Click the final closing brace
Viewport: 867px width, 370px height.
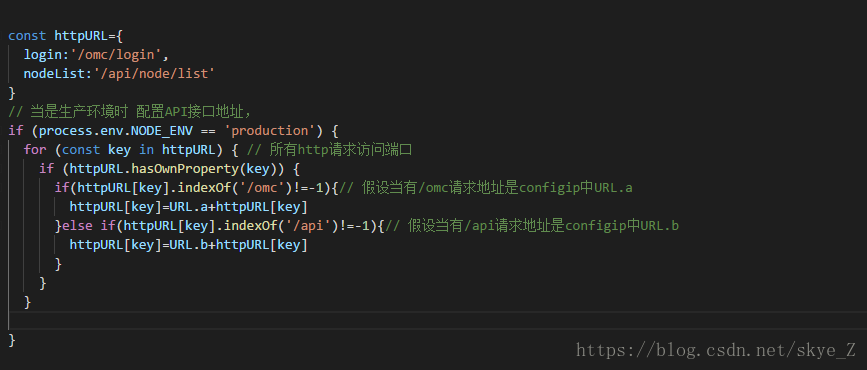click(12, 340)
